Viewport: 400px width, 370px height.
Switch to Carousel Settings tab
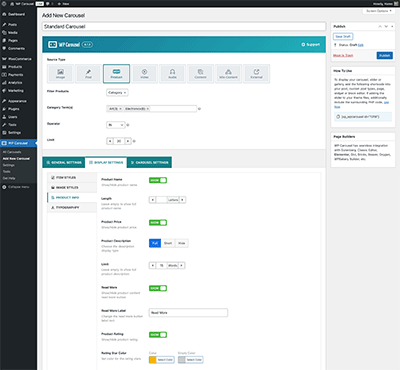coord(149,162)
